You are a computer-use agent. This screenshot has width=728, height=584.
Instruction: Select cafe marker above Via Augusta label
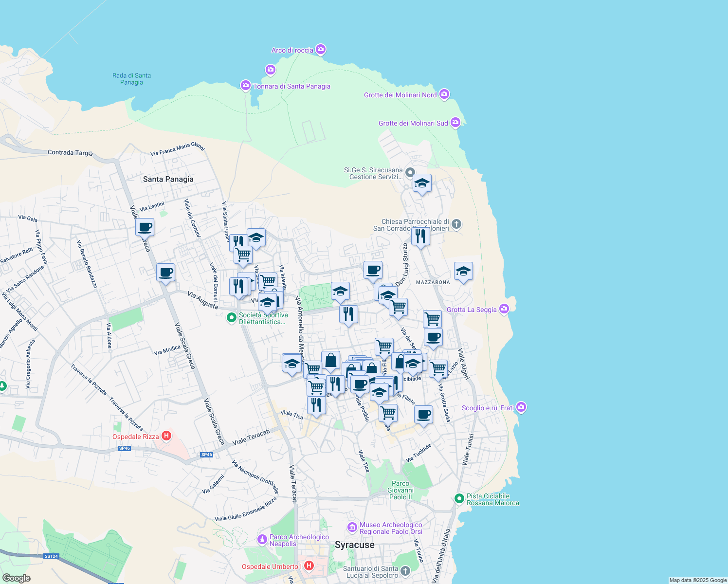(x=165, y=273)
